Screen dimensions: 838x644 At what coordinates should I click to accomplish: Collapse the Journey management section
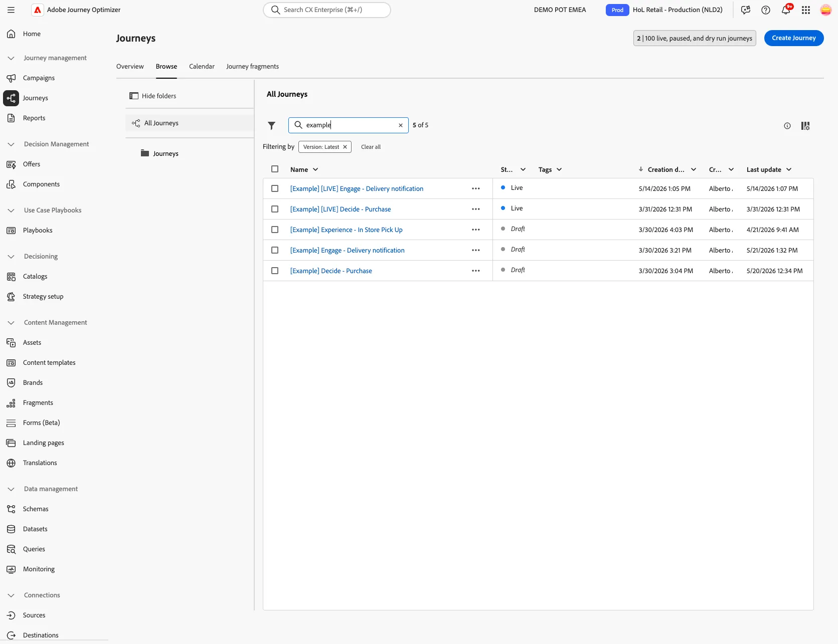pos(11,58)
